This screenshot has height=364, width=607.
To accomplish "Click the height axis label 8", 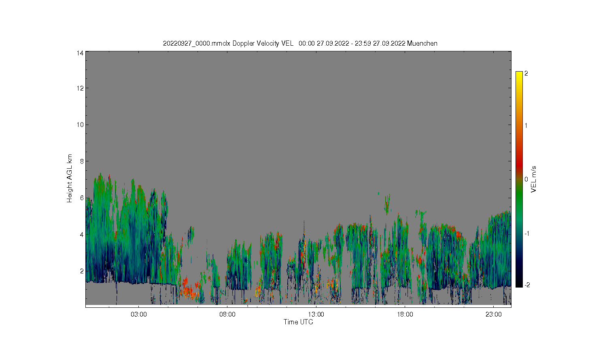I will tap(82, 161).
